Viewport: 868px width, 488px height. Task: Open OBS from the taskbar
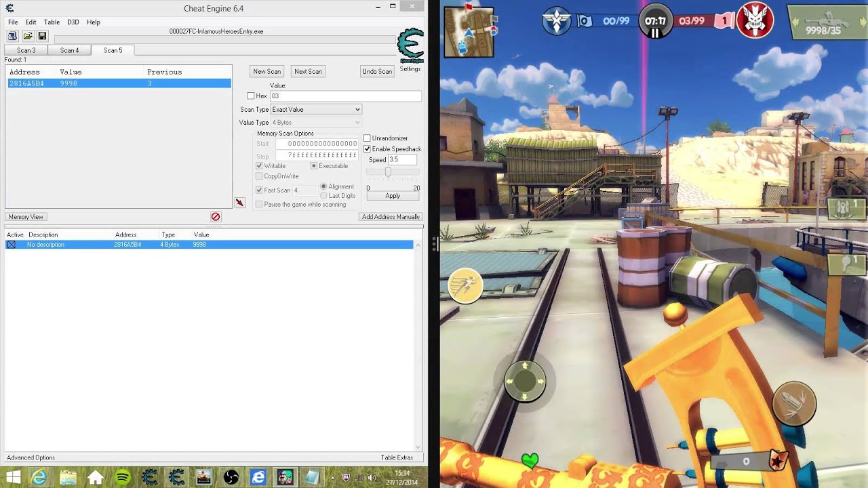pyautogui.click(x=231, y=478)
